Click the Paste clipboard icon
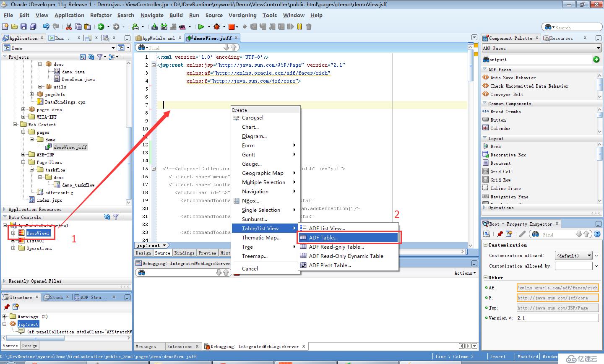 [x=87, y=27]
